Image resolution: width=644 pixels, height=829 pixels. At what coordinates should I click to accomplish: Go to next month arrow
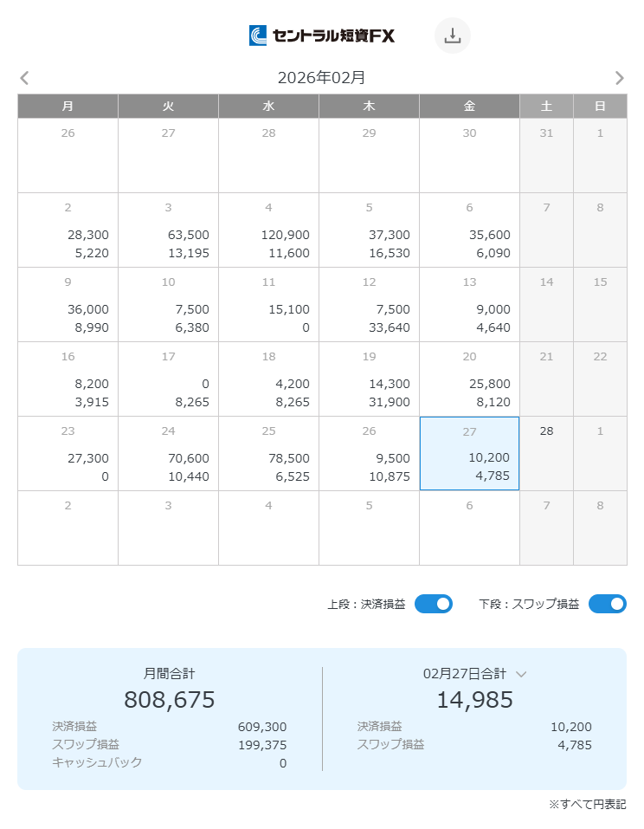619,78
